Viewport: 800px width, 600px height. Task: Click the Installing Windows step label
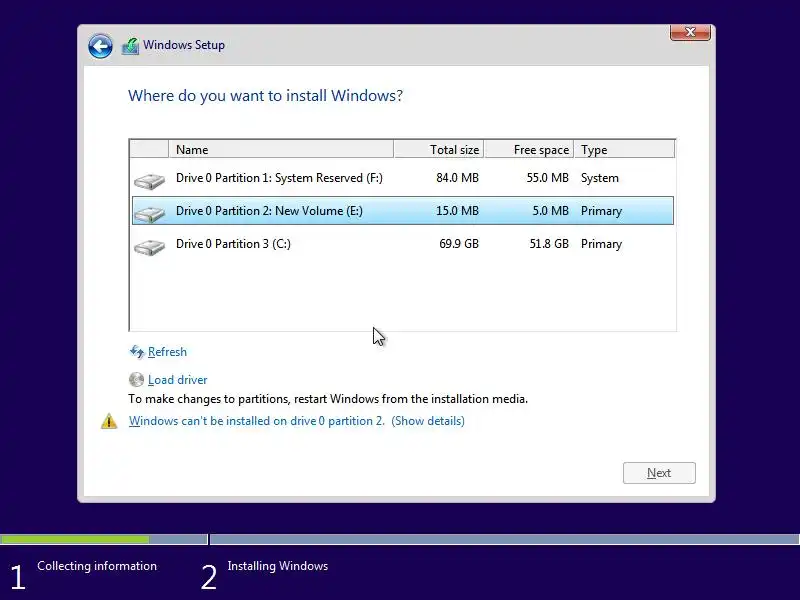(278, 566)
